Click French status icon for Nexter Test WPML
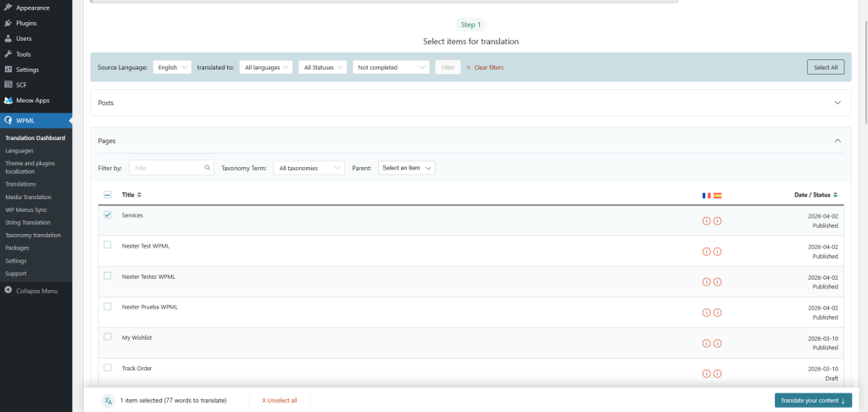 click(706, 252)
